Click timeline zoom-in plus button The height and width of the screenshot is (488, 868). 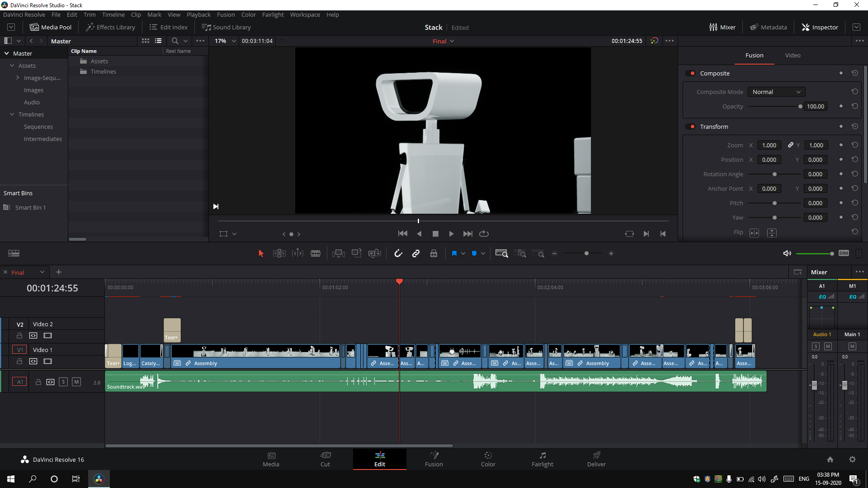[x=611, y=253]
